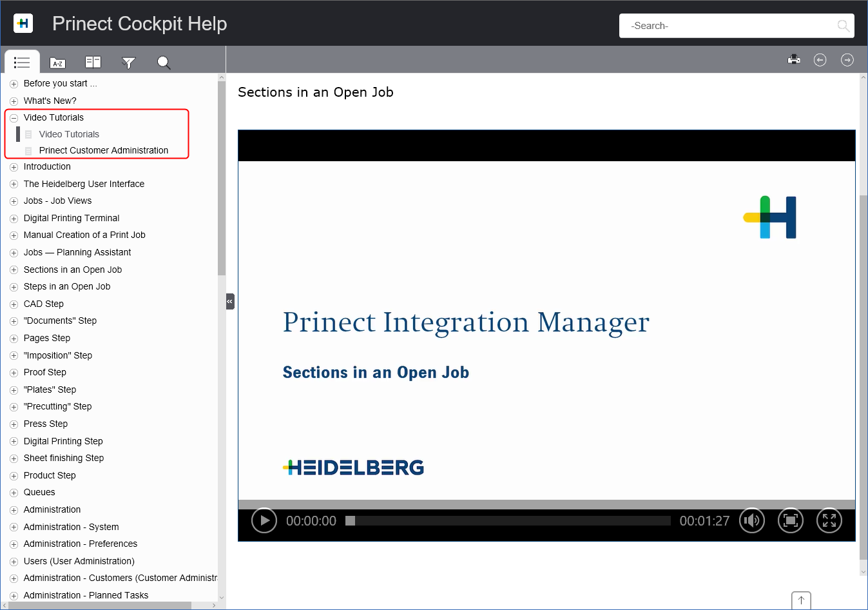Screen dimensions: 868x610
Task: Expand the Introduction tree node
Action: click(x=14, y=167)
